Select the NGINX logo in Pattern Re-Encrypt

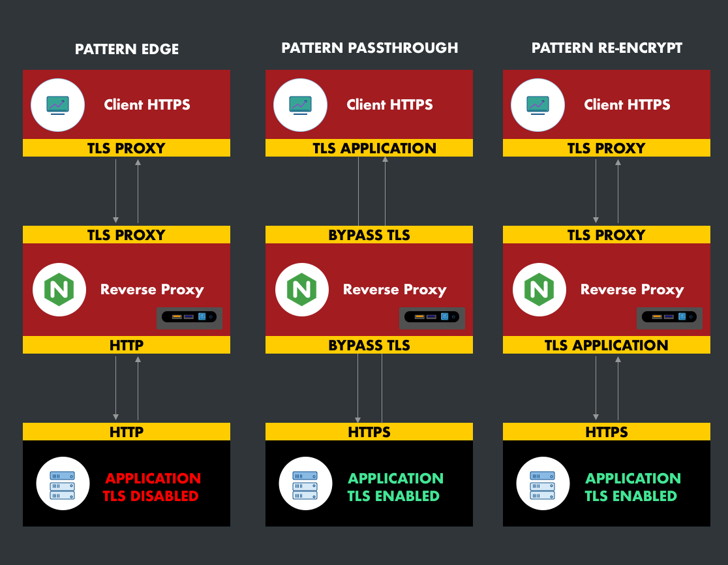tap(538, 290)
